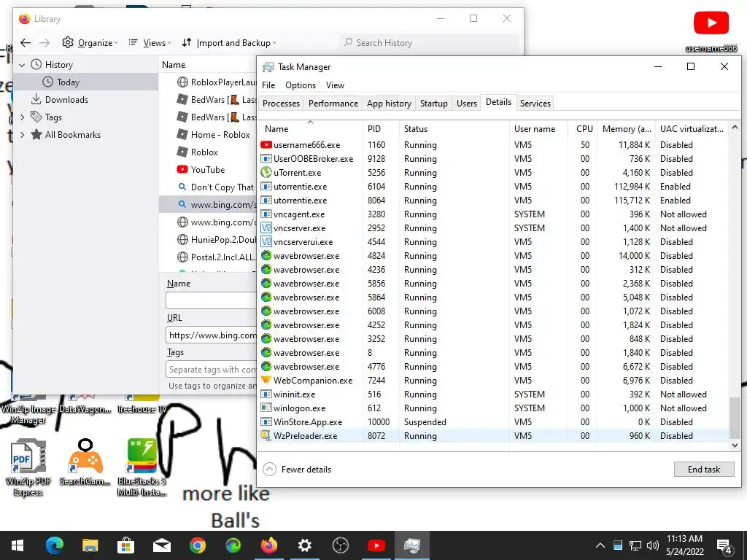
Task: Select WinStore.App.exe suspended process
Action: click(493, 422)
